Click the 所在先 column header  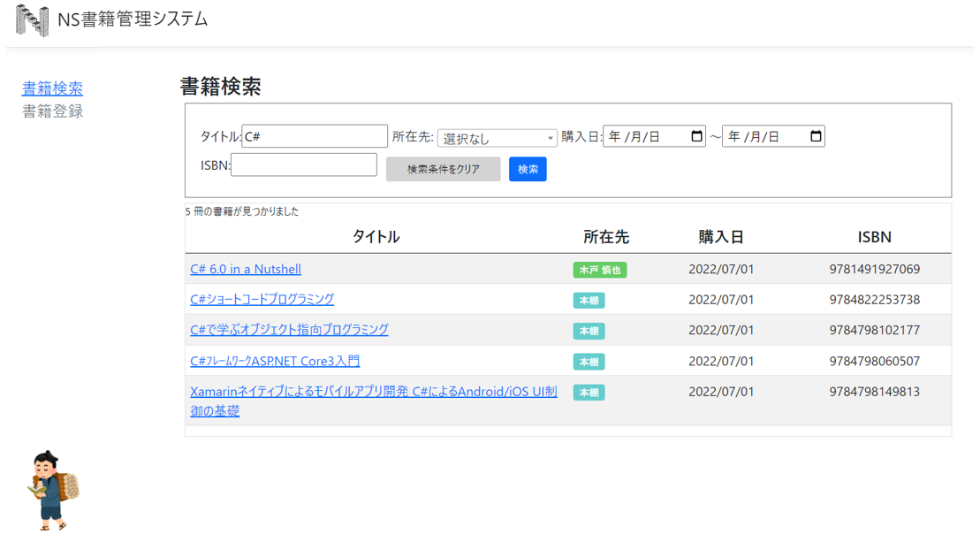(x=605, y=237)
